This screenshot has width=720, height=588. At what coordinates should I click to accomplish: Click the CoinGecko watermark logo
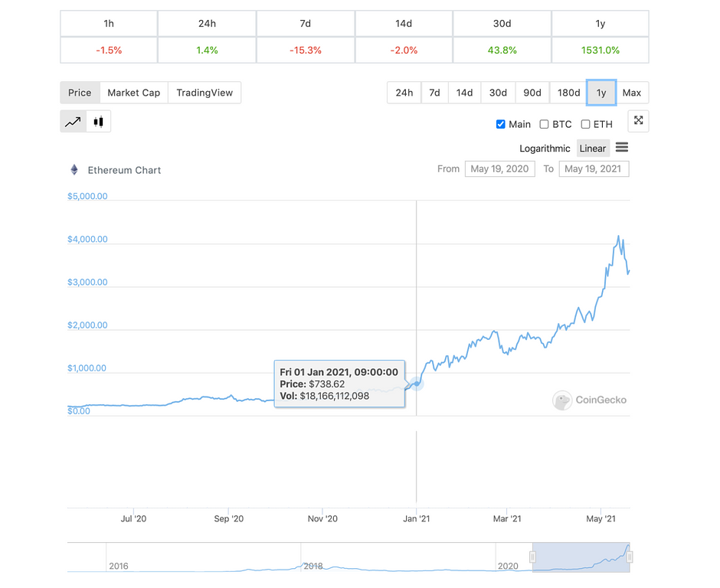point(589,400)
